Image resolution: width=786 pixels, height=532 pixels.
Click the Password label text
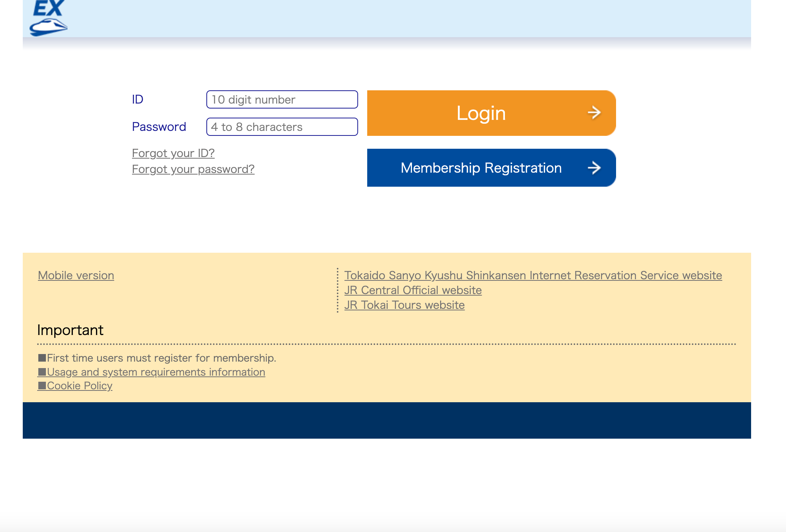coord(159,127)
